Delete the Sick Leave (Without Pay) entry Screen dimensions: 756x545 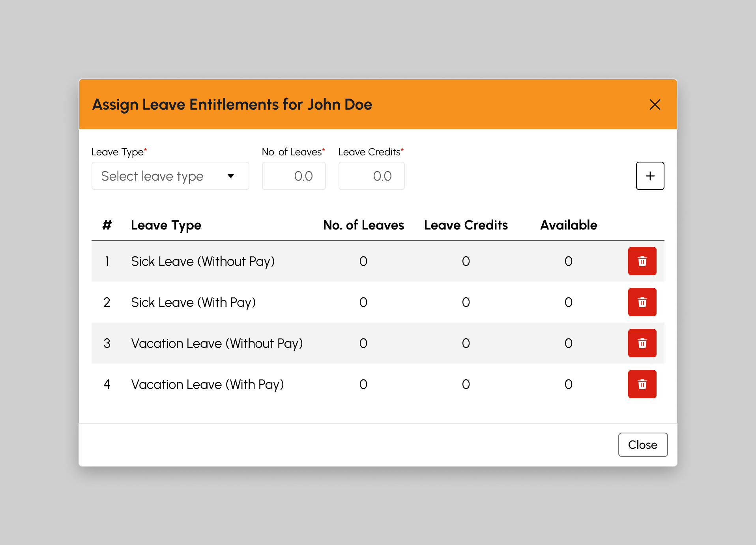(642, 261)
